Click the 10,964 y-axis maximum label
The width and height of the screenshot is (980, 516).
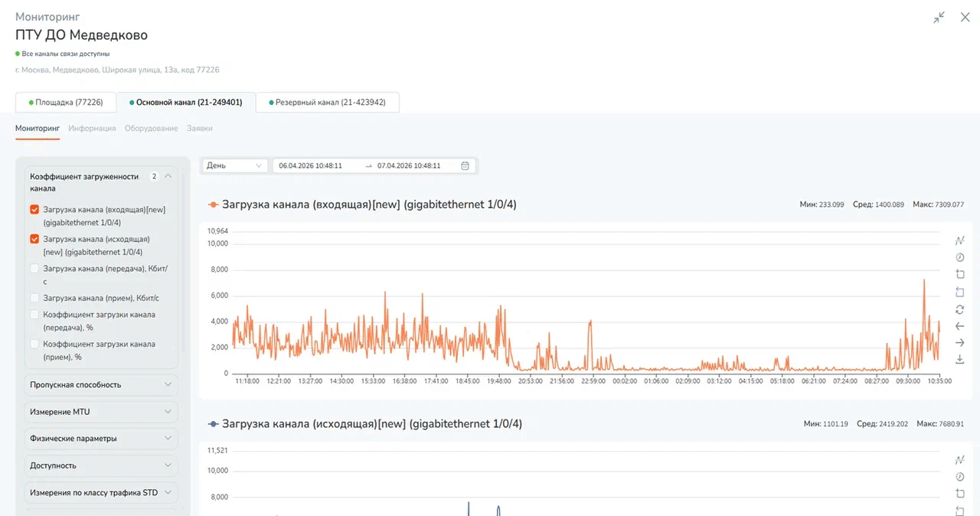[218, 231]
